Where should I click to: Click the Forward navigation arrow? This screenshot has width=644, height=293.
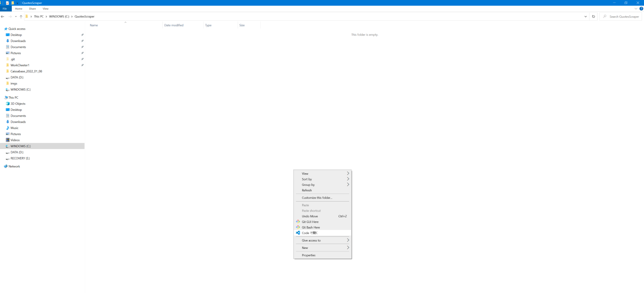pyautogui.click(x=10, y=17)
